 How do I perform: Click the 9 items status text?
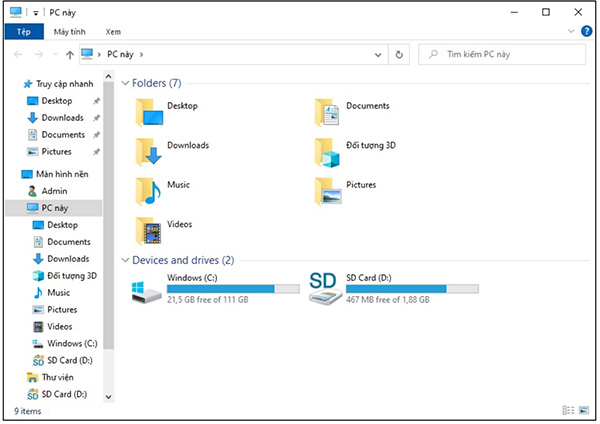[x=28, y=411]
